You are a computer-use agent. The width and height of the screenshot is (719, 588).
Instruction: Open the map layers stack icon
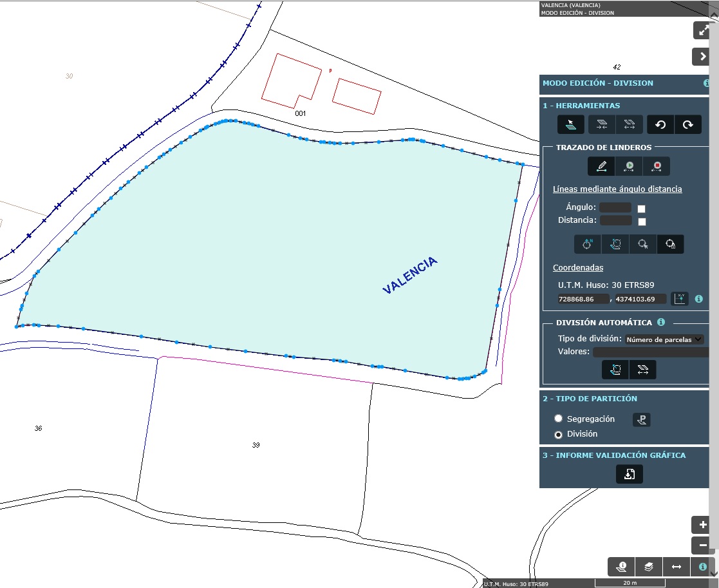tap(649, 567)
